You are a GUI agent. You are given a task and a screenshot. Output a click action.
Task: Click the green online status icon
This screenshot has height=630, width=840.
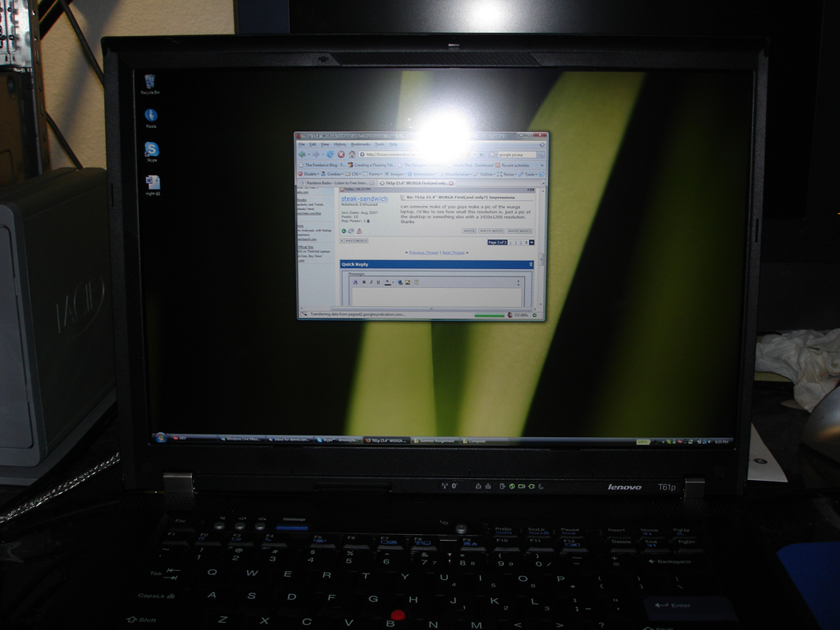click(x=344, y=231)
